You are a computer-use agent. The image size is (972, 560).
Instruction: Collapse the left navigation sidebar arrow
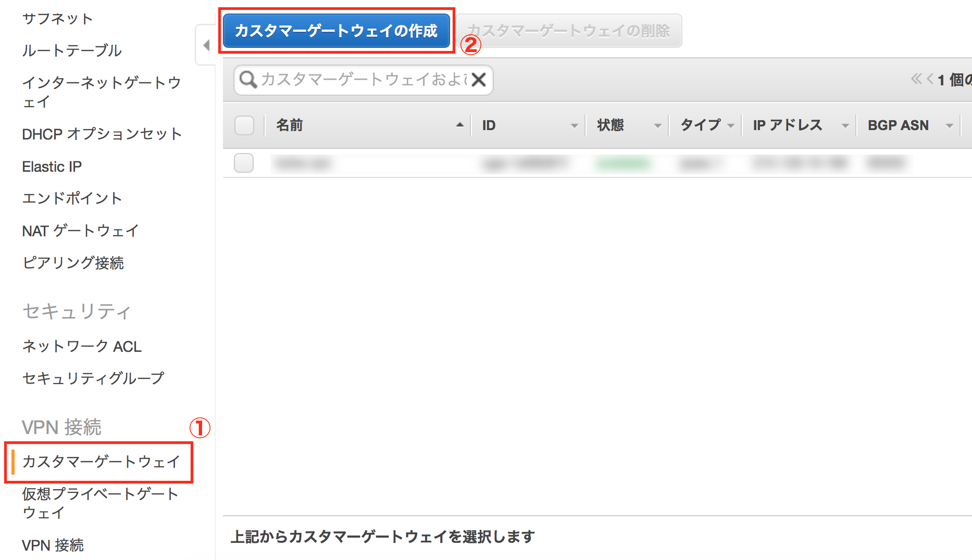tap(206, 46)
